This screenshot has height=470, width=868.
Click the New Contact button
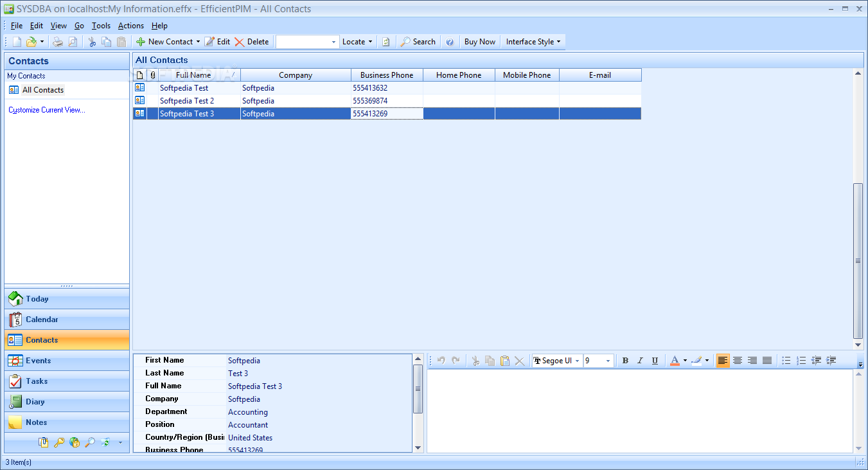(164, 42)
